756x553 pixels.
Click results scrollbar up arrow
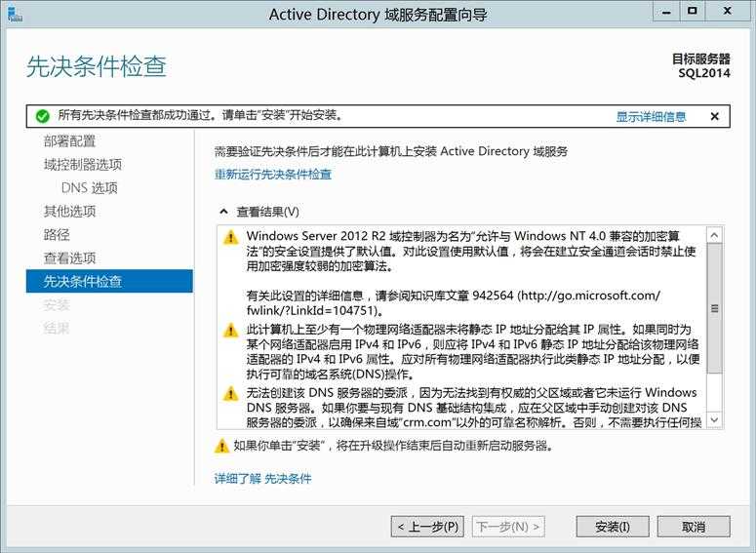tap(714, 235)
